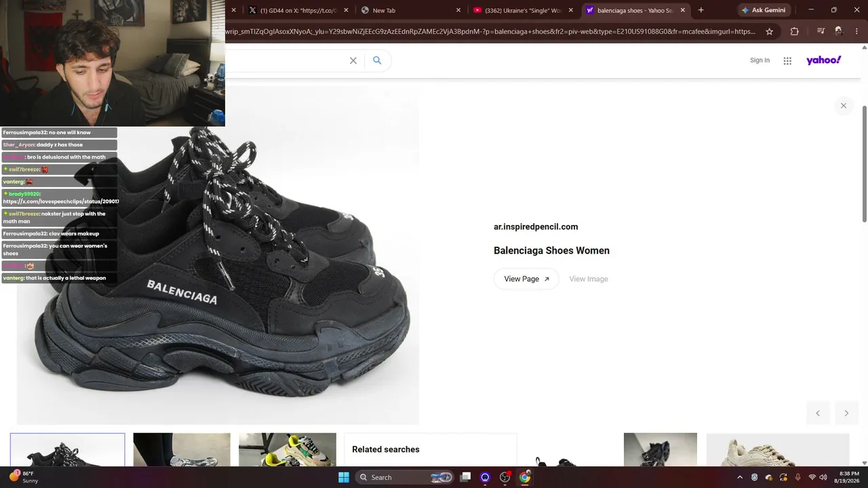Switch to the GD44 on X tab
Viewport: 868px width, 488px height.
pyautogui.click(x=298, y=10)
